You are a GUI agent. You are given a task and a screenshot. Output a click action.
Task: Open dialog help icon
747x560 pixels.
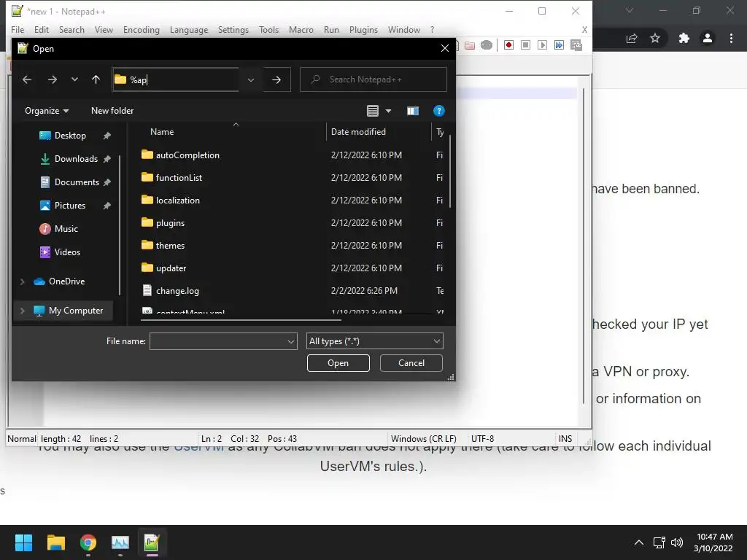tap(438, 111)
